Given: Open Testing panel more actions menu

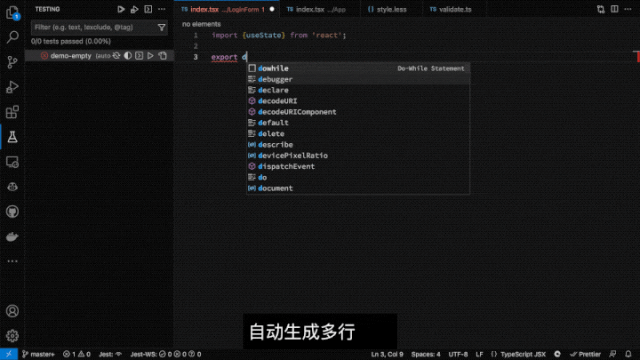Looking at the screenshot, I should tap(162, 9).
